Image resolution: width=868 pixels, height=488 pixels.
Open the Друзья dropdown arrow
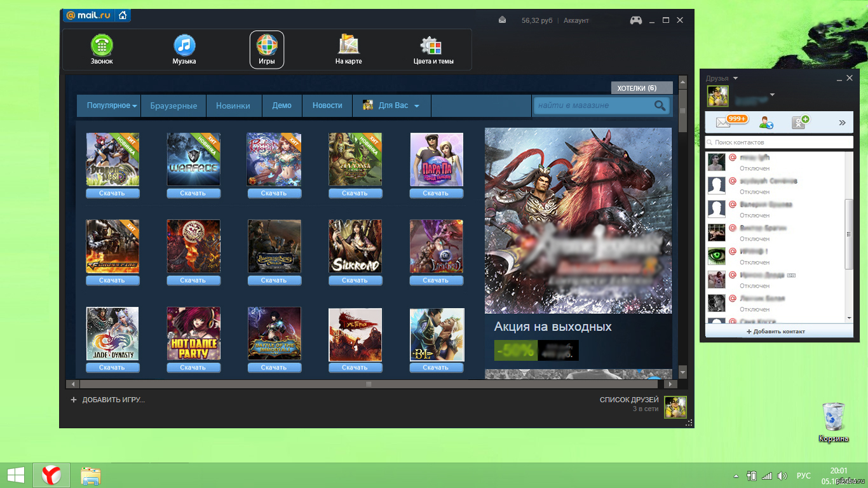tap(736, 78)
